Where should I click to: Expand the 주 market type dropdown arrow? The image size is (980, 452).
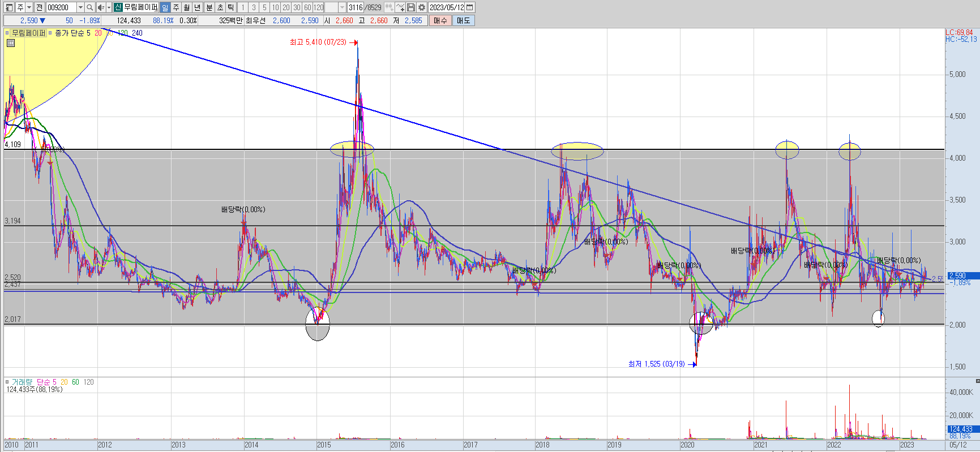[x=29, y=7]
